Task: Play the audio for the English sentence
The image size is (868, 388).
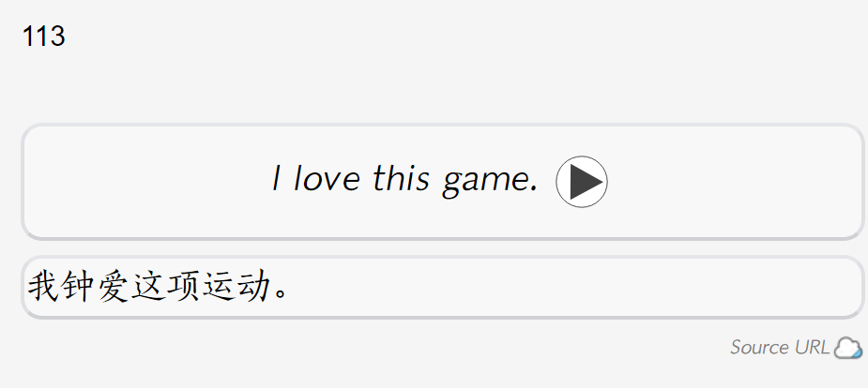Action: tap(581, 182)
